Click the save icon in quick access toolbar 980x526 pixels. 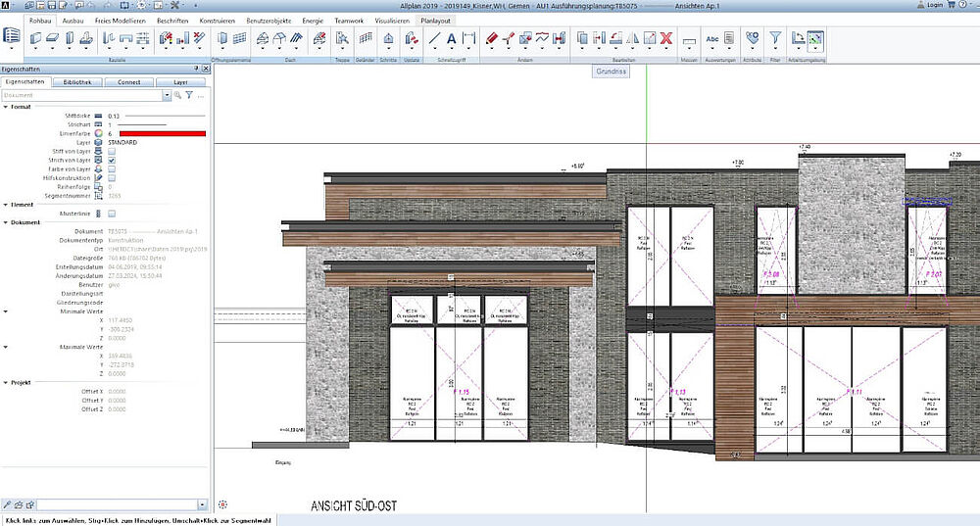(53, 5)
